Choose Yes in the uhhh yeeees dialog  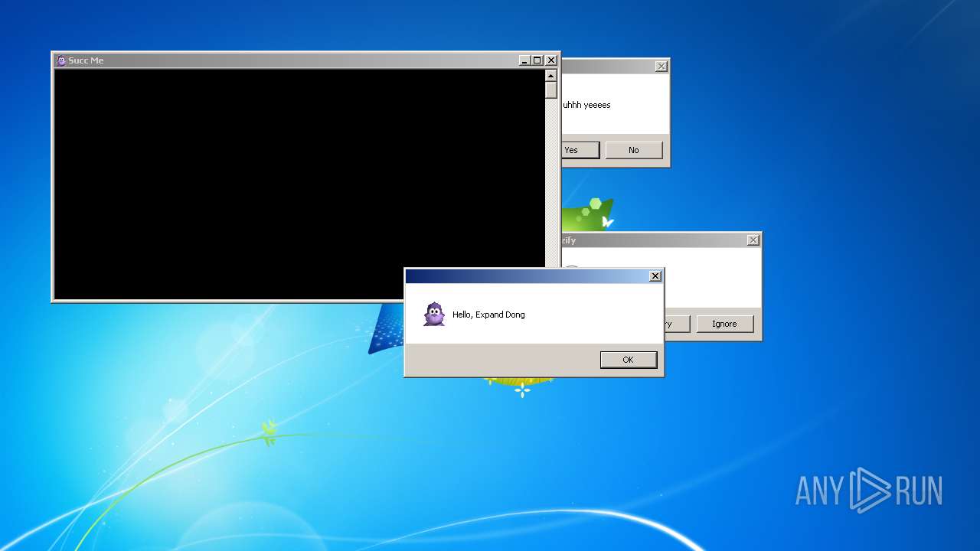[x=580, y=150]
